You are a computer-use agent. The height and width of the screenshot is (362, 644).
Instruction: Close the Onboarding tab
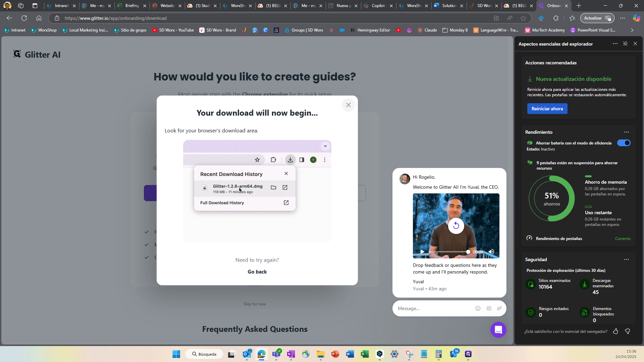click(566, 6)
